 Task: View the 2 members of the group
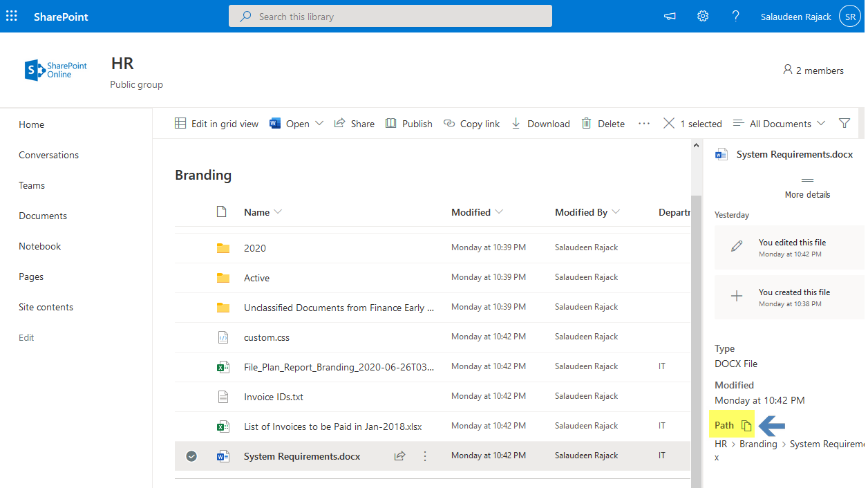point(813,70)
